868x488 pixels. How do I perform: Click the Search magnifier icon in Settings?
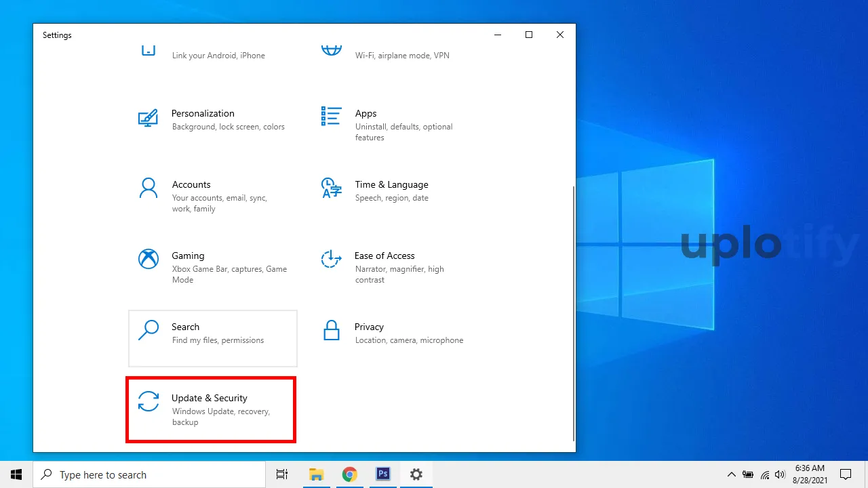148,330
